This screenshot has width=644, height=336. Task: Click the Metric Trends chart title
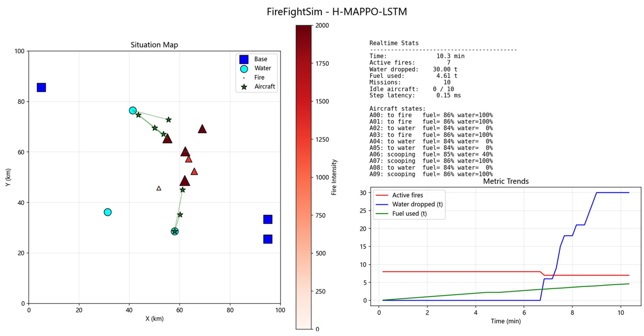click(506, 181)
